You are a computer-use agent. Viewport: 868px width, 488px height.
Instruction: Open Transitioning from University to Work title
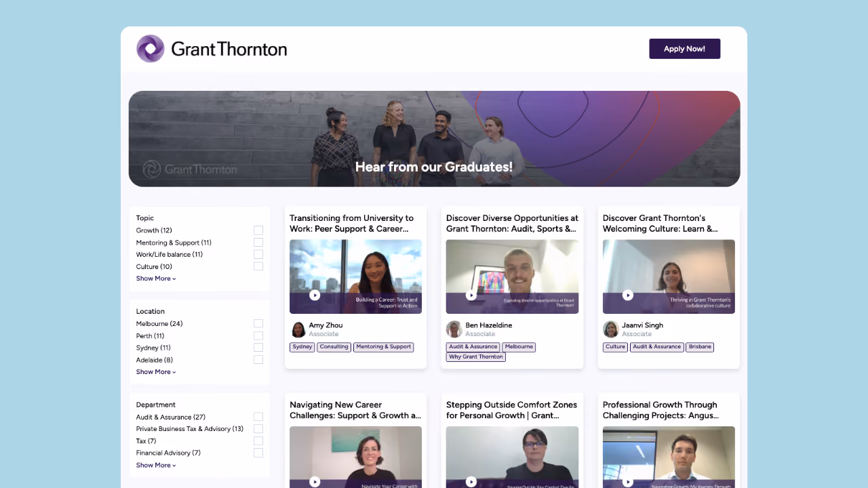point(351,224)
